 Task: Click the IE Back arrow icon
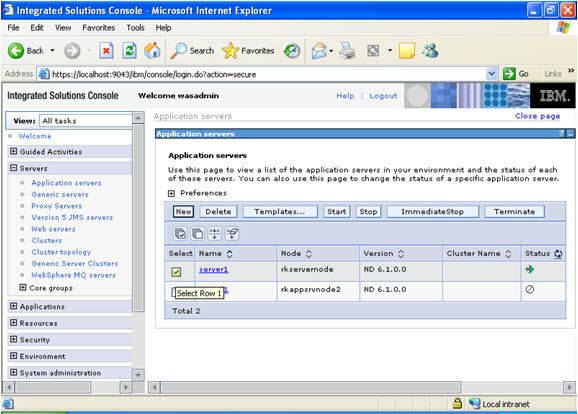[16, 51]
